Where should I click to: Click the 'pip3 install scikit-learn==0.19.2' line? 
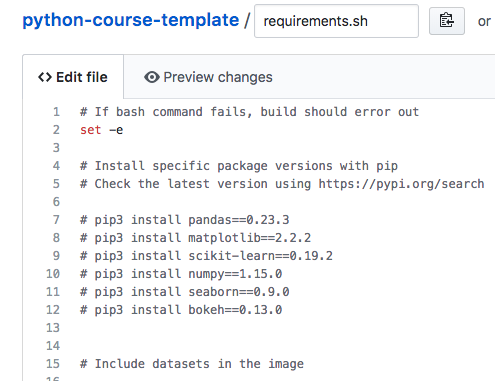[x=206, y=256]
